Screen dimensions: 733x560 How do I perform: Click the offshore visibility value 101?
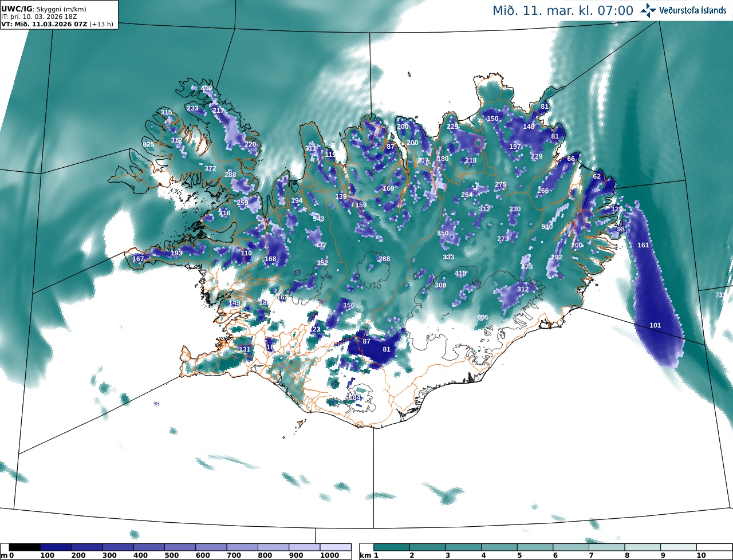pyautogui.click(x=655, y=325)
